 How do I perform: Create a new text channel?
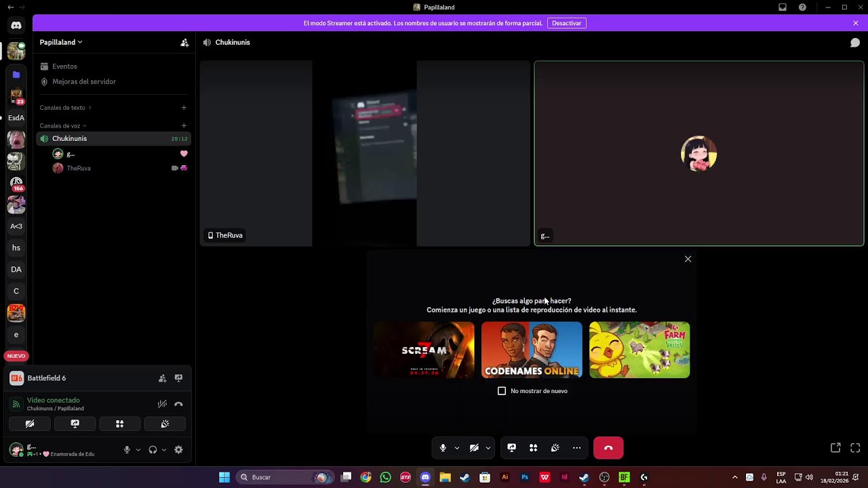184,108
